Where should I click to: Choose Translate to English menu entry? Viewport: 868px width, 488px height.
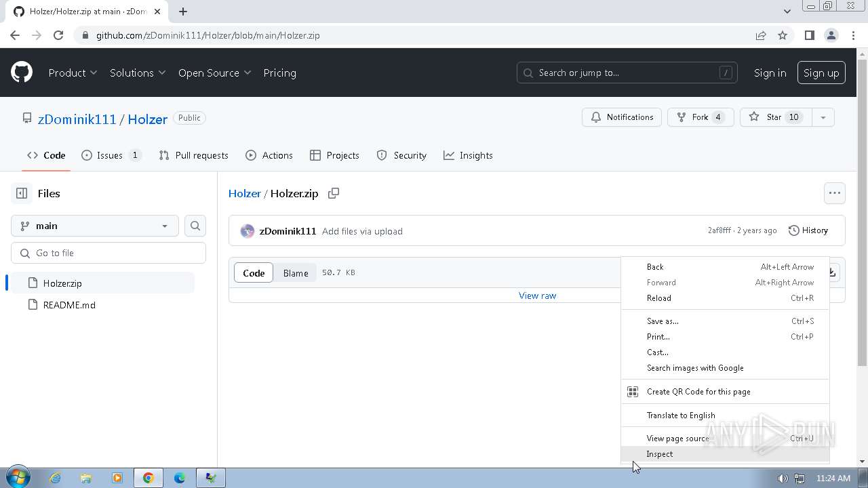coord(725,415)
